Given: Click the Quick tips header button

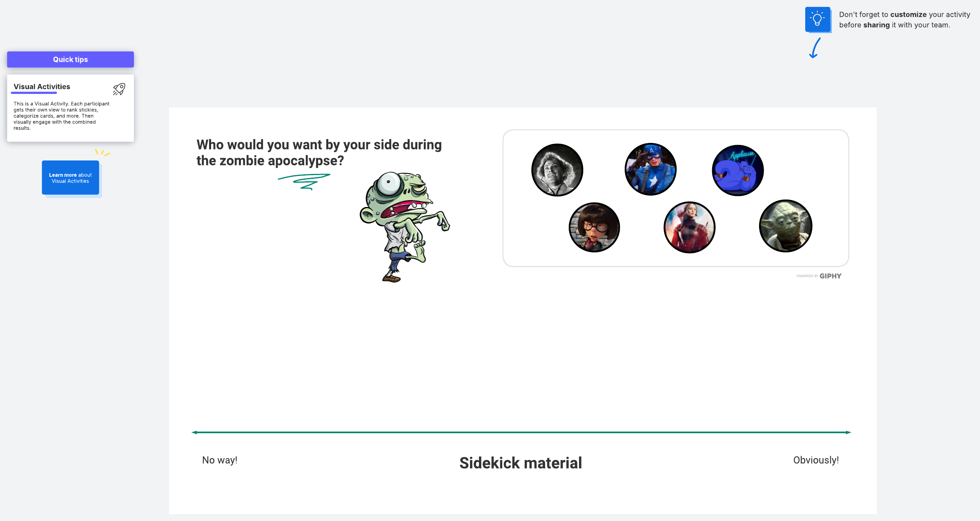Looking at the screenshot, I should (x=70, y=60).
